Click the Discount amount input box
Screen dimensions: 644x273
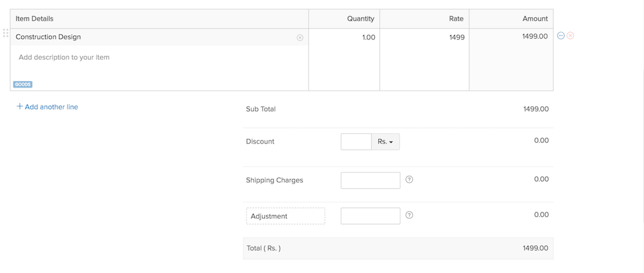click(355, 142)
